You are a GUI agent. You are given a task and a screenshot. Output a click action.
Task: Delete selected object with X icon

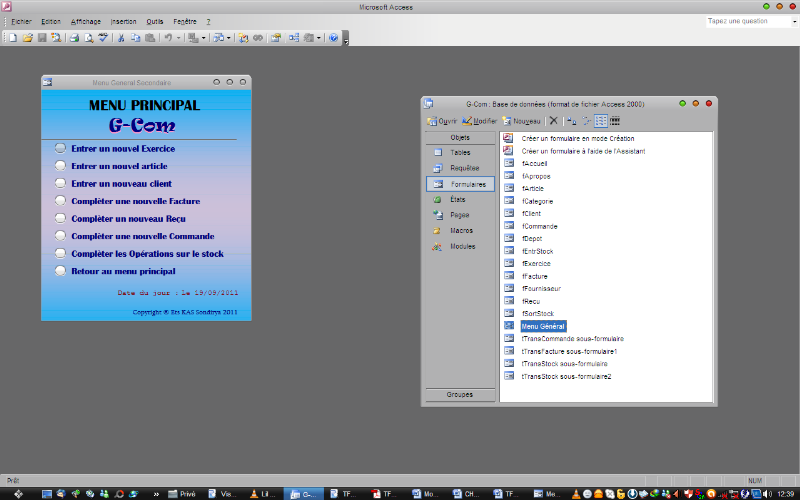click(554, 121)
